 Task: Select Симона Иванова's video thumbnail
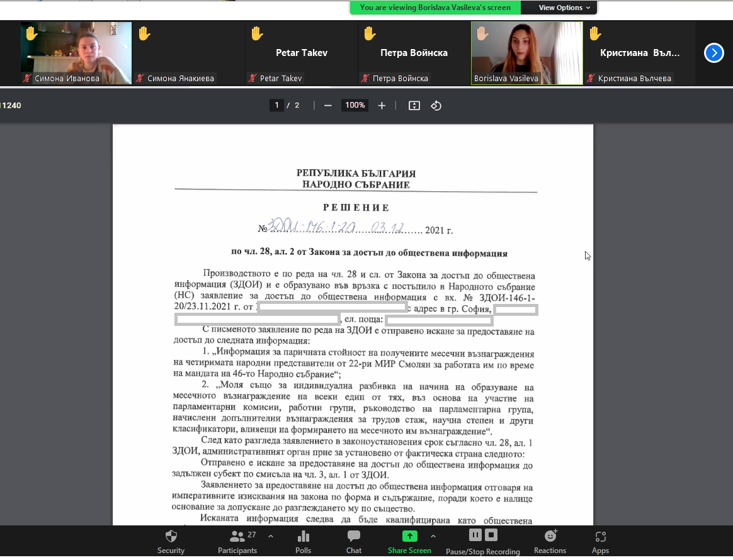click(76, 53)
